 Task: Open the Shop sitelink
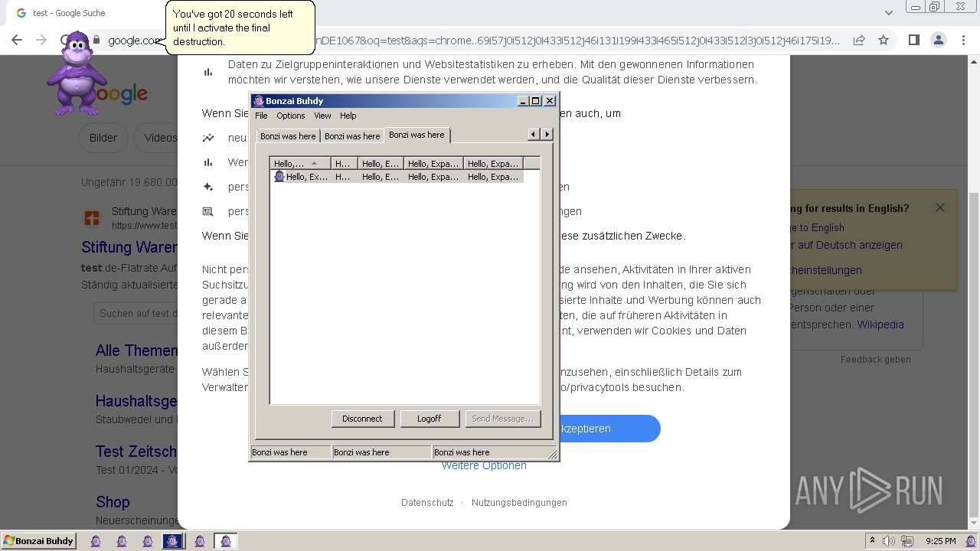[113, 502]
